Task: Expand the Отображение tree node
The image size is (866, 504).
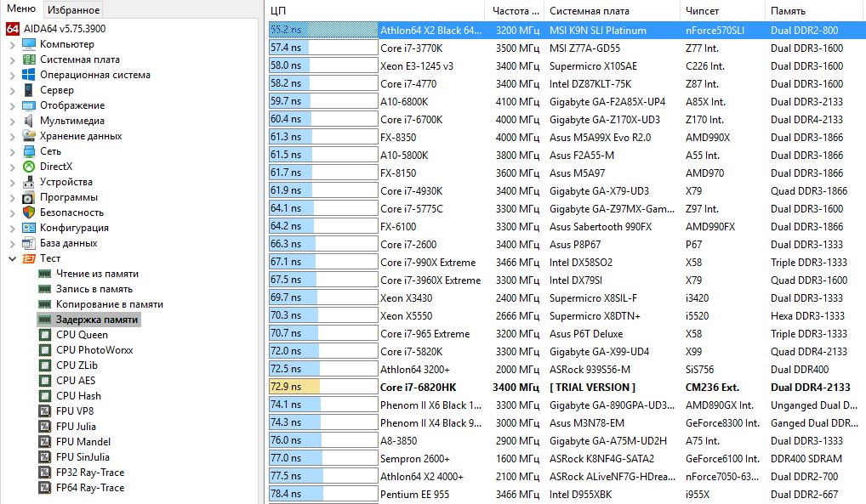Action: [x=12, y=105]
